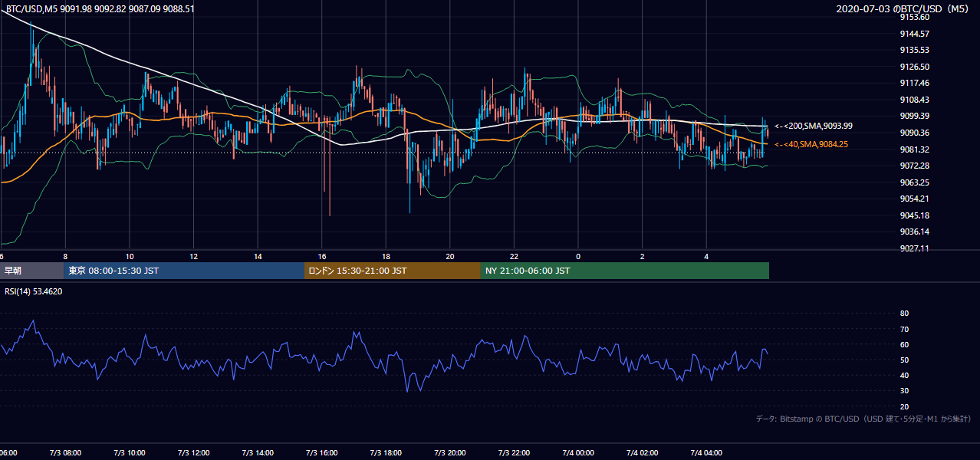The height and width of the screenshot is (460, 980).
Task: Click the 7/4 00:00 date label
Action: pos(578,453)
